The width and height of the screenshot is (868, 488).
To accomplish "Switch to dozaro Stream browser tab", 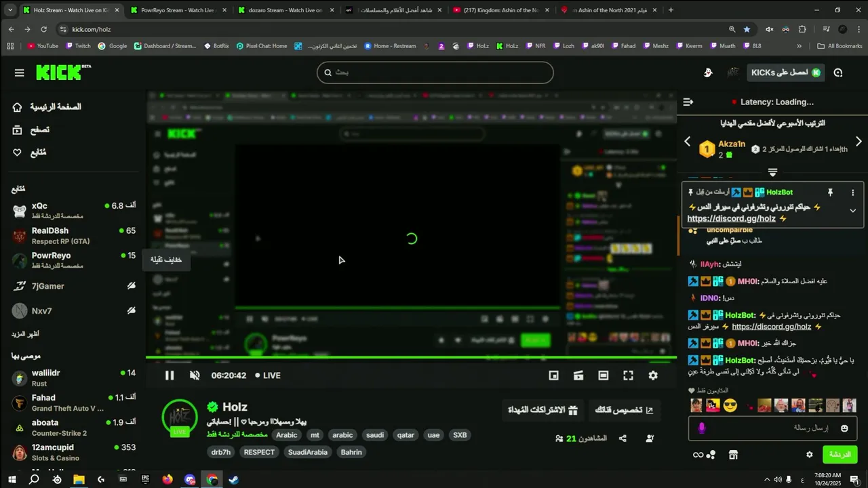I will (x=285, y=10).
